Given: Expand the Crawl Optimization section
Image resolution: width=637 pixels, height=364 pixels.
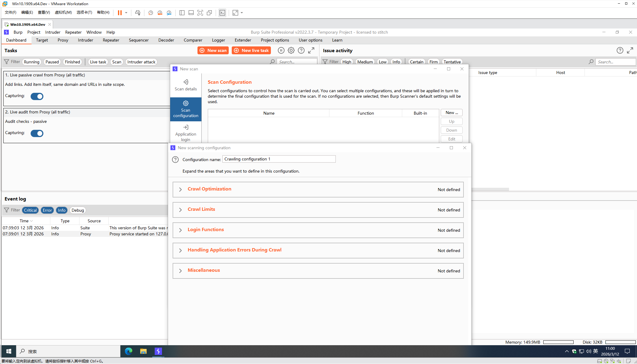Looking at the screenshot, I should coord(180,190).
